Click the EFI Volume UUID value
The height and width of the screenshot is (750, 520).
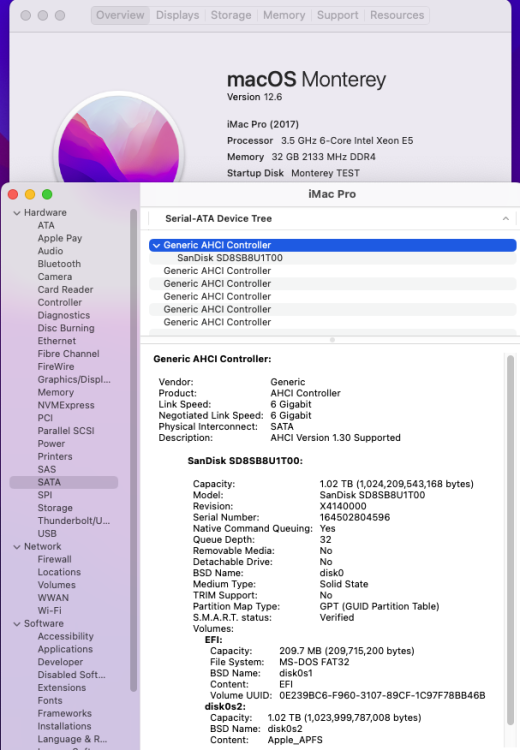point(382,695)
